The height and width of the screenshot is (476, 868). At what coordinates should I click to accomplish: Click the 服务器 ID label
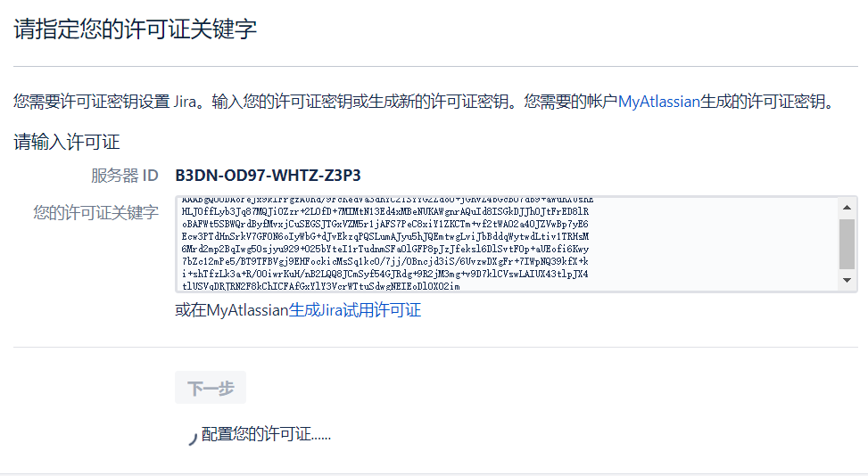tap(125, 176)
